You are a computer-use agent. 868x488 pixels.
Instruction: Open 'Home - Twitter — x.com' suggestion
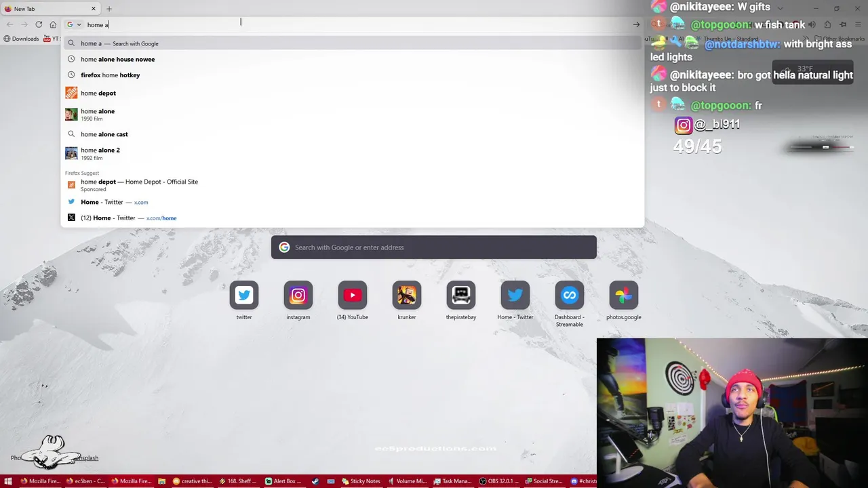[353, 202]
